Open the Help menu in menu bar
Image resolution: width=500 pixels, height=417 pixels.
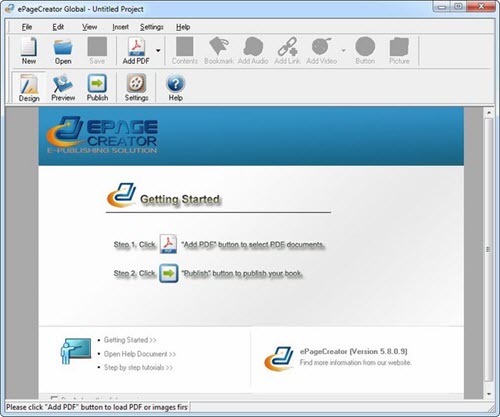click(183, 27)
